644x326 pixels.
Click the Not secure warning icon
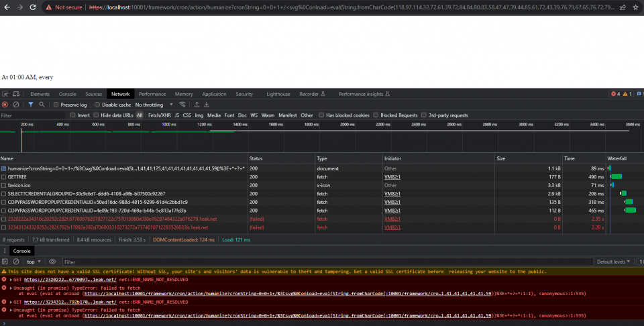pos(49,7)
